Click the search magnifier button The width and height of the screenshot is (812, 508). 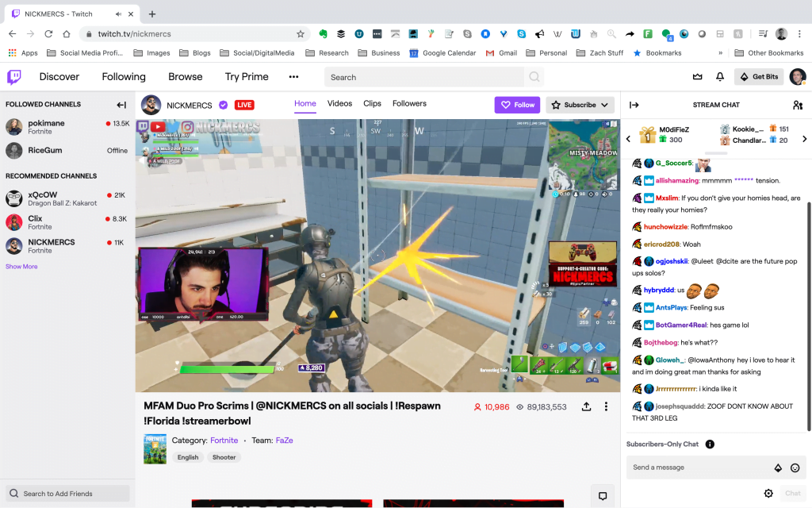(x=534, y=77)
